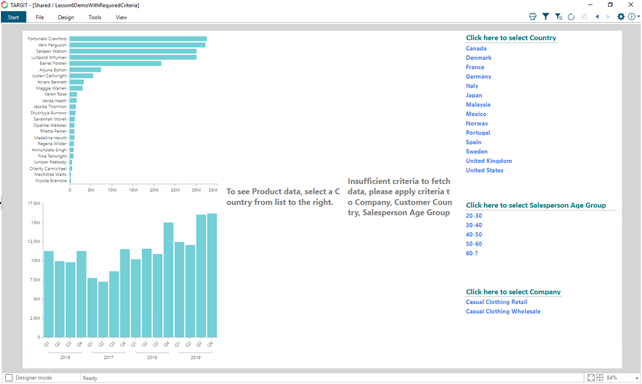Image resolution: width=642 pixels, height=384 pixels.
Task: Click the crossed-out magnifier icon
Action: tap(584, 17)
